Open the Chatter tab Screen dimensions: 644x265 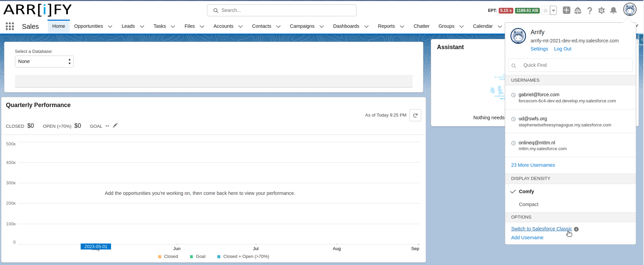(421, 26)
